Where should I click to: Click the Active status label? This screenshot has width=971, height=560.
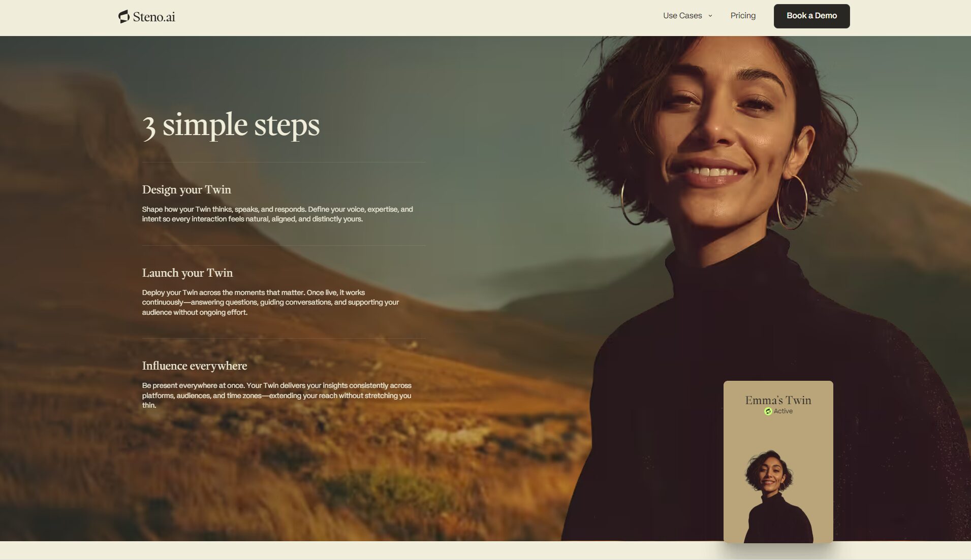(783, 411)
